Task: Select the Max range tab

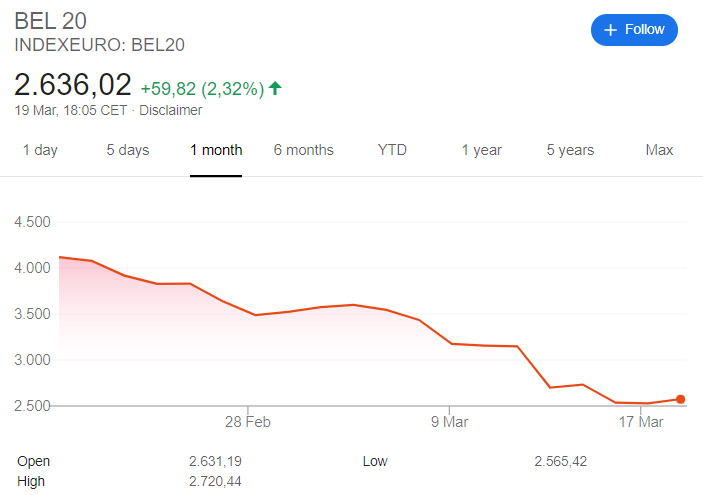Action: coord(659,150)
